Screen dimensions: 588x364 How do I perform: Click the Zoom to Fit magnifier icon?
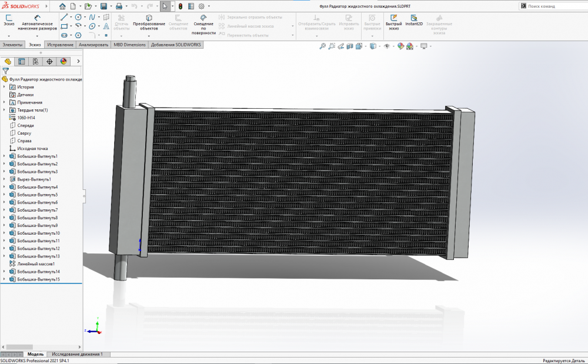[322, 46]
